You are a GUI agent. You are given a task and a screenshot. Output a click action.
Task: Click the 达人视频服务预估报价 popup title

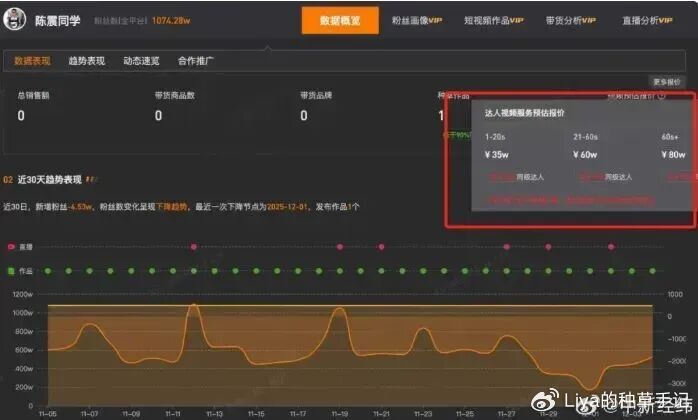(524, 113)
